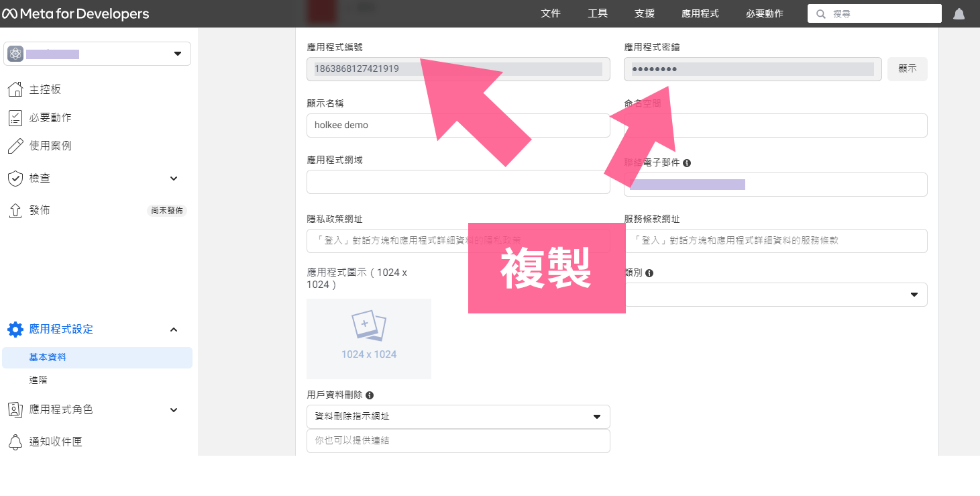Open 應用程式 in top navigation
The image size is (980, 496).
click(700, 14)
